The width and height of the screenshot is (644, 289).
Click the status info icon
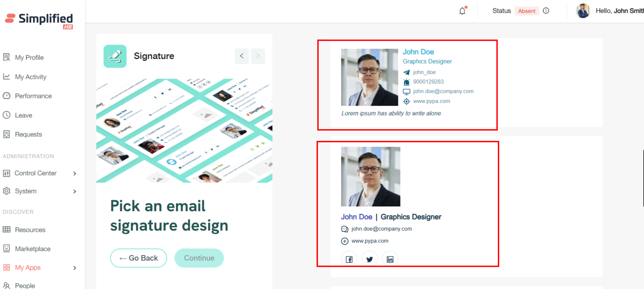(546, 11)
